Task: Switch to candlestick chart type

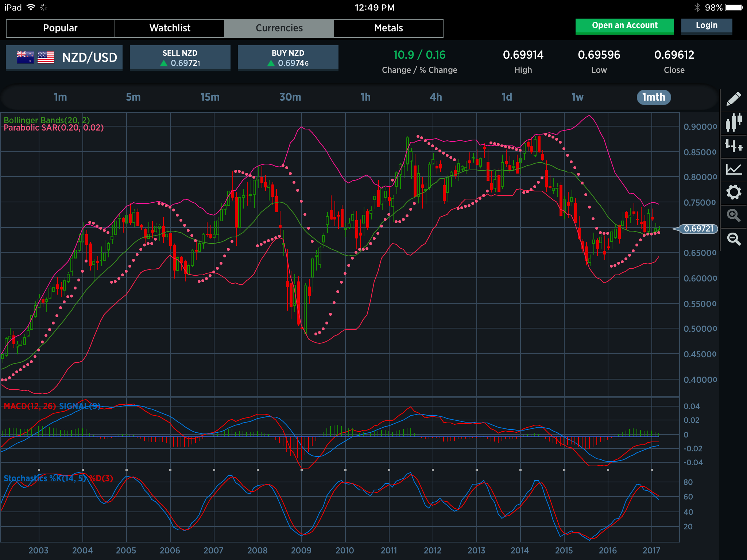Action: (x=734, y=122)
